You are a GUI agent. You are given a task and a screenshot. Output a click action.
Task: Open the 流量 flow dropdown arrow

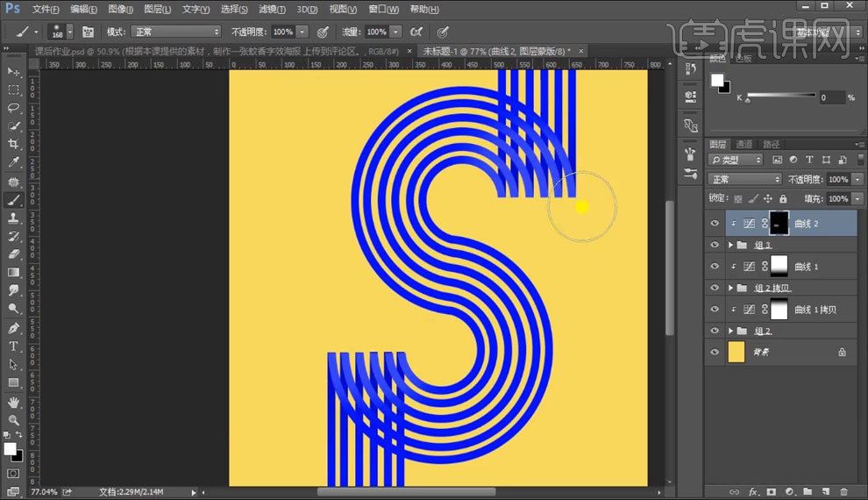tap(395, 32)
